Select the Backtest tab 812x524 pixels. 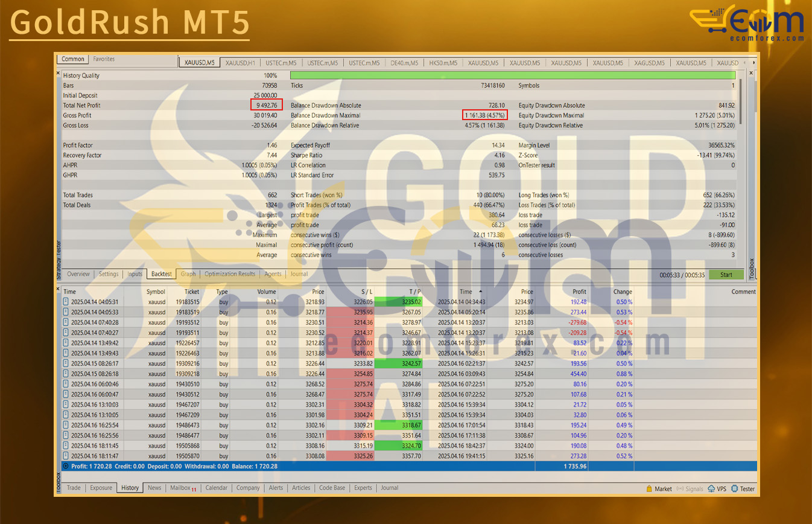coord(162,274)
